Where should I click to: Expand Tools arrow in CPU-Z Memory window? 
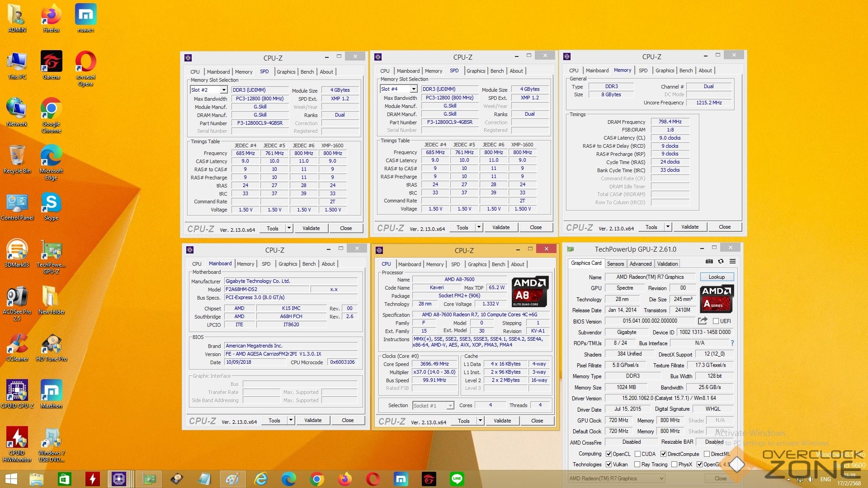pyautogui.click(x=668, y=227)
